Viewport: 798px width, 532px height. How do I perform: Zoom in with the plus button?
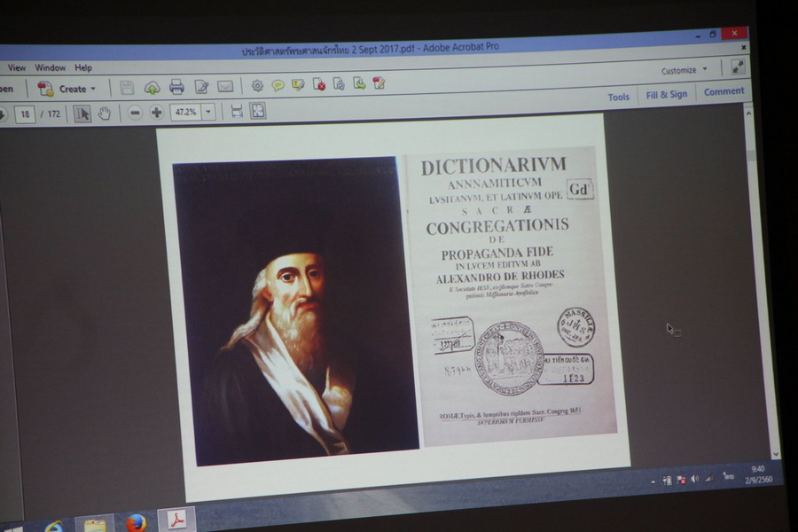point(156,112)
